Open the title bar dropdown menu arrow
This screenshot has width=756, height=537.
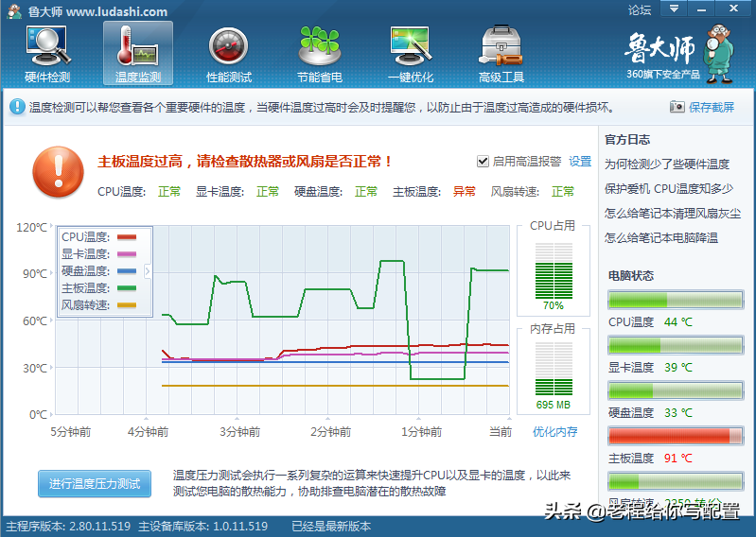tap(674, 9)
